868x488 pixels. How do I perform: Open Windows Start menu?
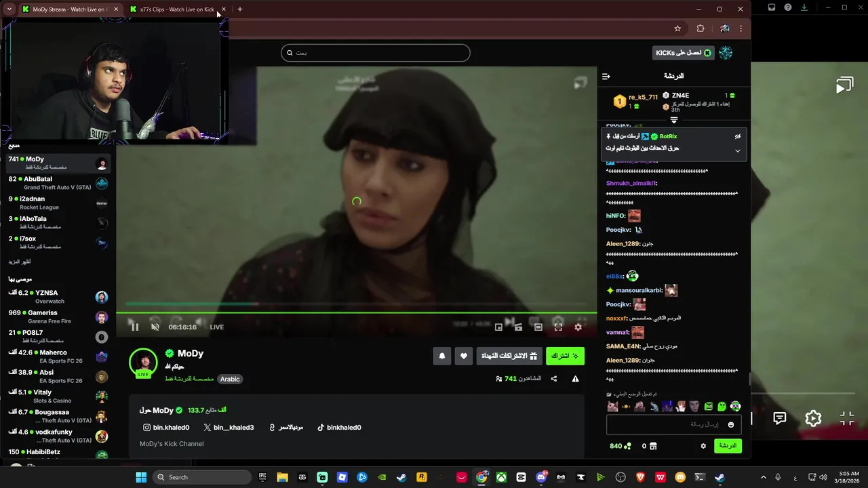click(141, 477)
